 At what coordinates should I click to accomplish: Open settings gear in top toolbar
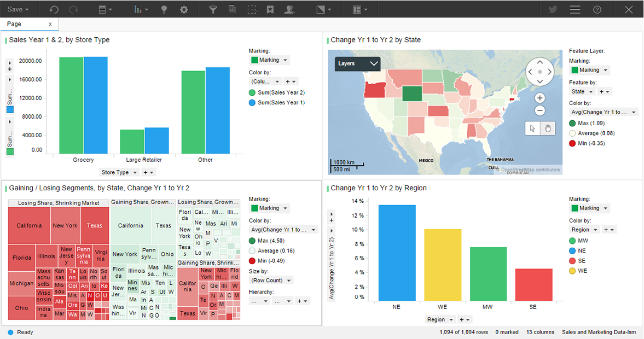pos(184,9)
